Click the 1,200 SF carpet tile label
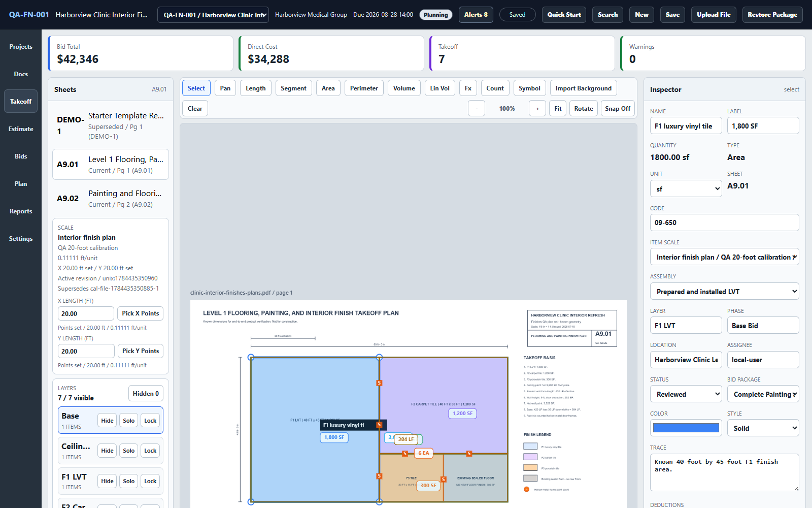Viewport: 812px width, 508px height. 462,414
